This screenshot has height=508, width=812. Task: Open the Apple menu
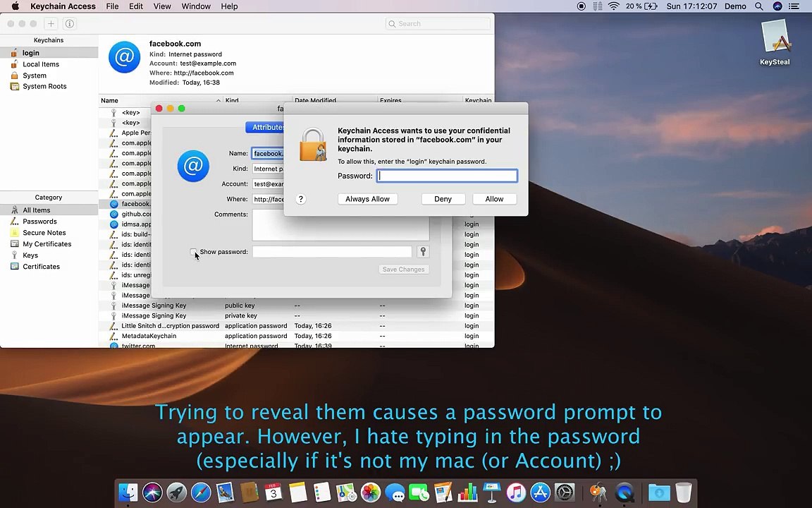pos(15,6)
